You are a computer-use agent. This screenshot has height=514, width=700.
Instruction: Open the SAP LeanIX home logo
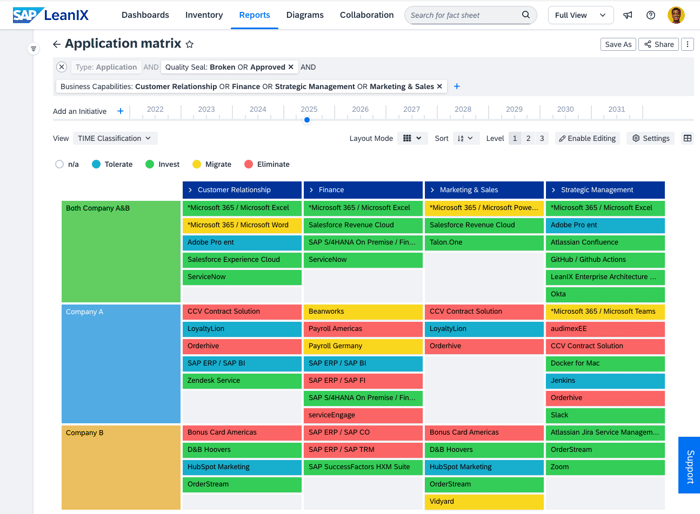50,15
